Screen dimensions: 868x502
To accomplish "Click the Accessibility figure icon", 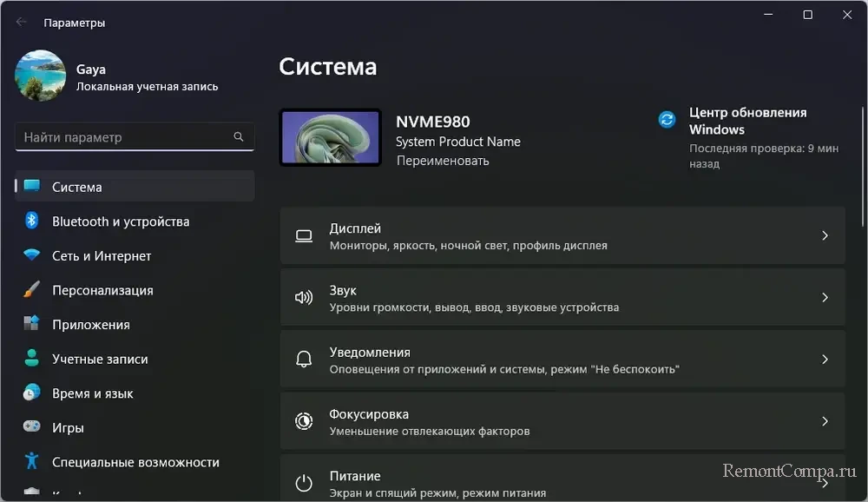I will click(x=31, y=462).
